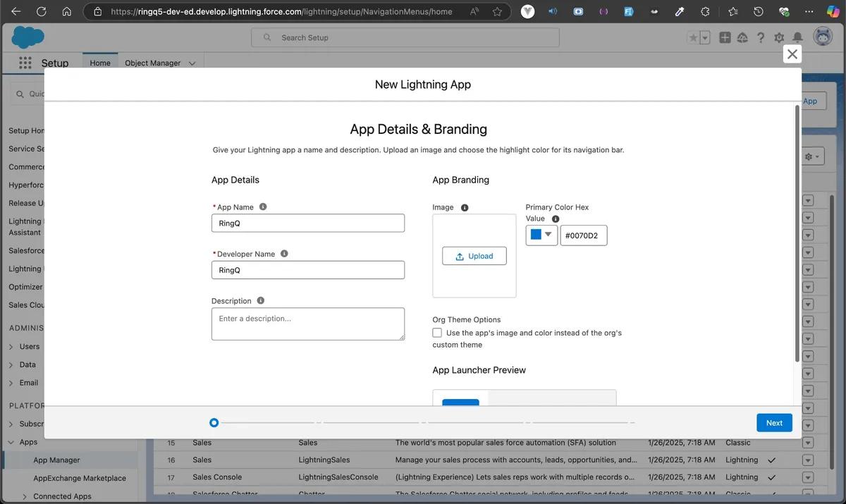Viewport: 846px width, 504px height.
Task: Select App Manager in sidebar
Action: click(56, 460)
